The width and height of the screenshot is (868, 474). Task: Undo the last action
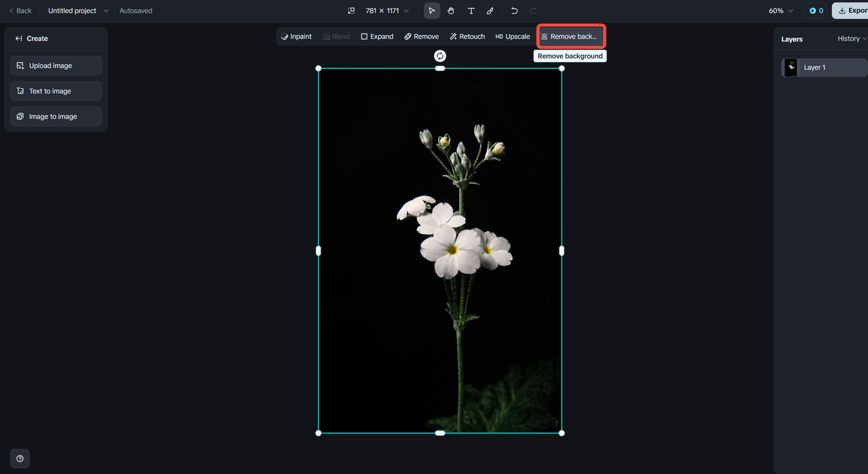click(514, 11)
